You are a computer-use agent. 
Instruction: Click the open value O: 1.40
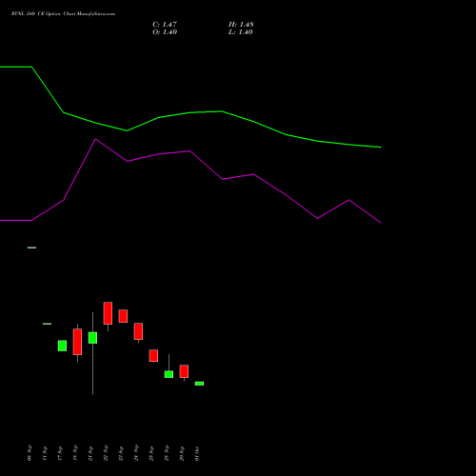tap(165, 32)
